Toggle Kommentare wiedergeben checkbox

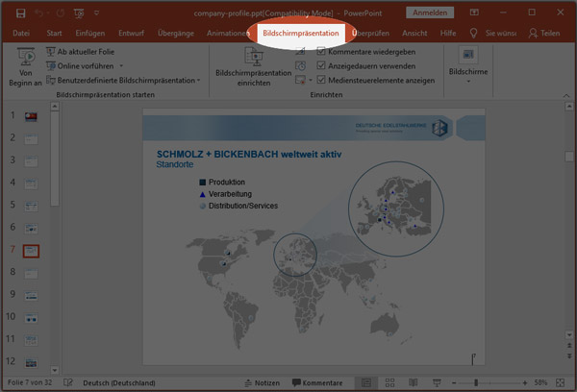(321, 52)
